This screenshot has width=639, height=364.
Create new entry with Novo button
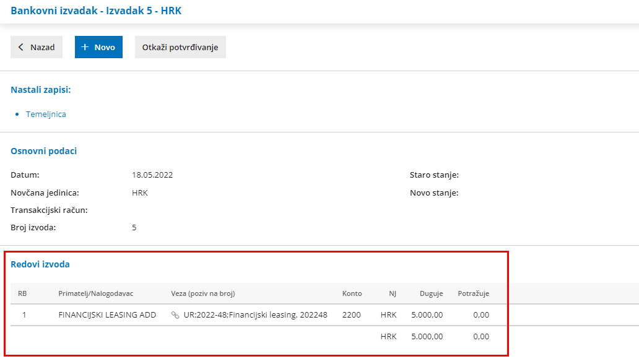click(x=98, y=47)
